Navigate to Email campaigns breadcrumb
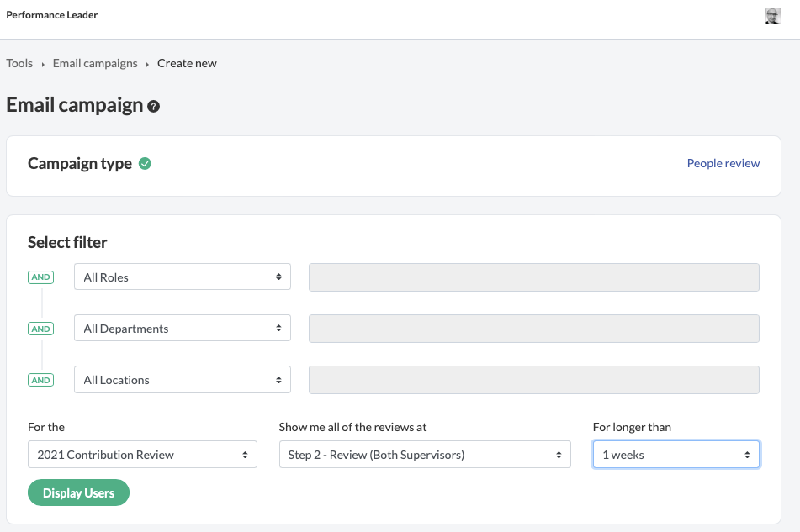Image resolution: width=800 pixels, height=532 pixels. 95,63
